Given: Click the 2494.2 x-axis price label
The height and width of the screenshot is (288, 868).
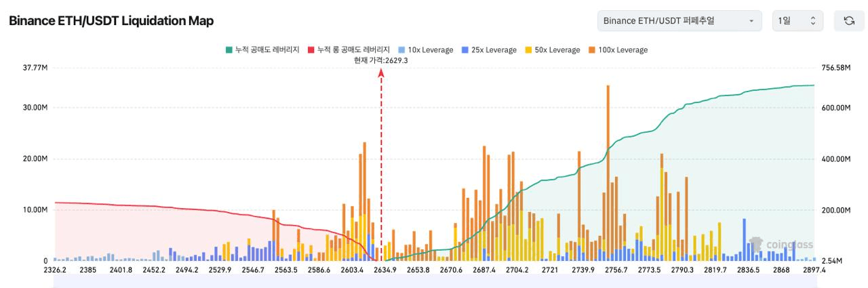Looking at the screenshot, I should click(x=187, y=270).
